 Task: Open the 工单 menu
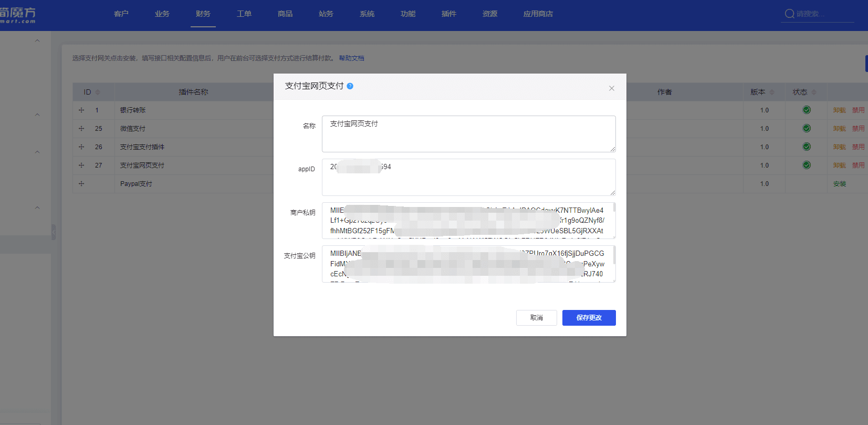(244, 14)
